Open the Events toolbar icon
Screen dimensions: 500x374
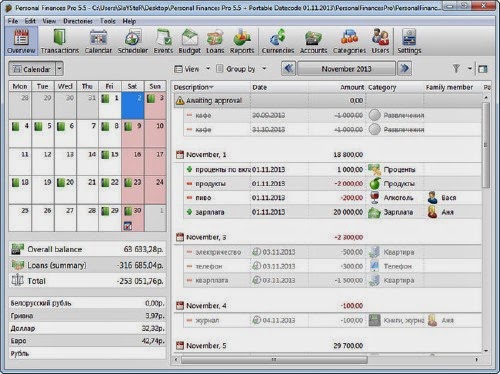[163, 41]
